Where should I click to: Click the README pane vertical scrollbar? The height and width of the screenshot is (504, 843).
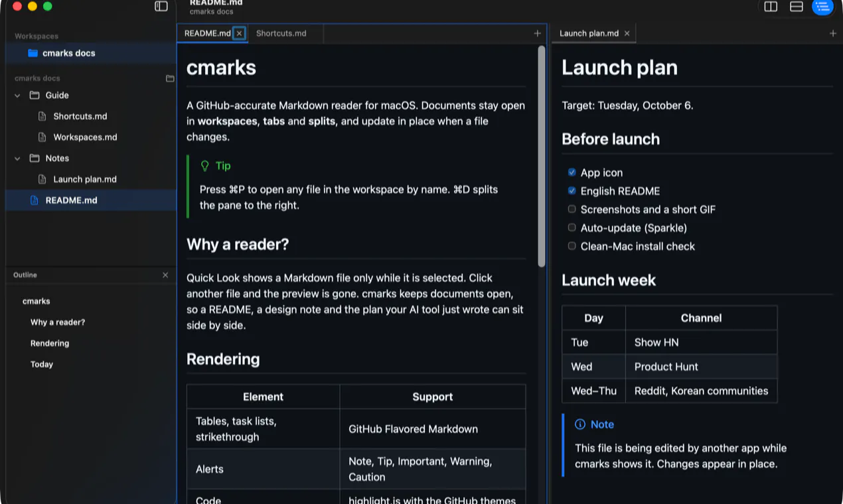pyautogui.click(x=542, y=157)
